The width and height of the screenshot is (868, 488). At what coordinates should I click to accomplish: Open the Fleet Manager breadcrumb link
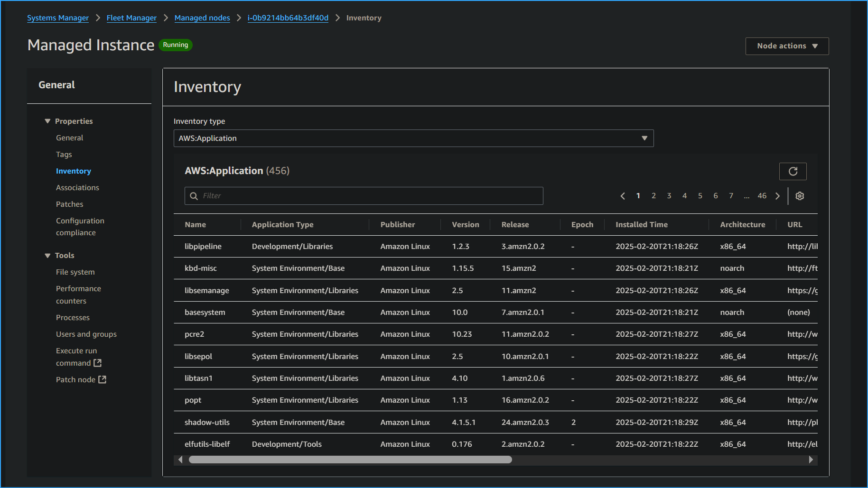(x=131, y=18)
